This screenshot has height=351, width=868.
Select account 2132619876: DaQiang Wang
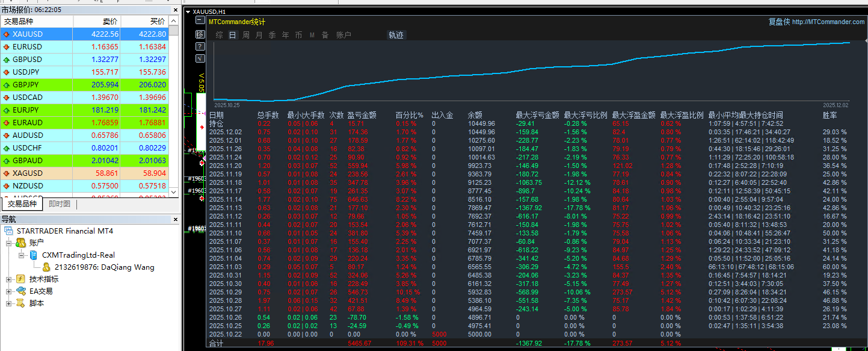pyautogui.click(x=104, y=267)
